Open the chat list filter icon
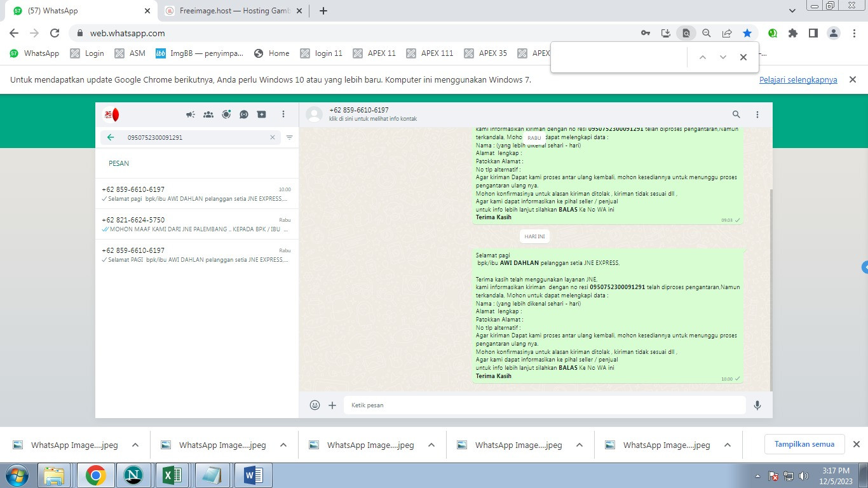This screenshot has height=488, width=868. [290, 137]
